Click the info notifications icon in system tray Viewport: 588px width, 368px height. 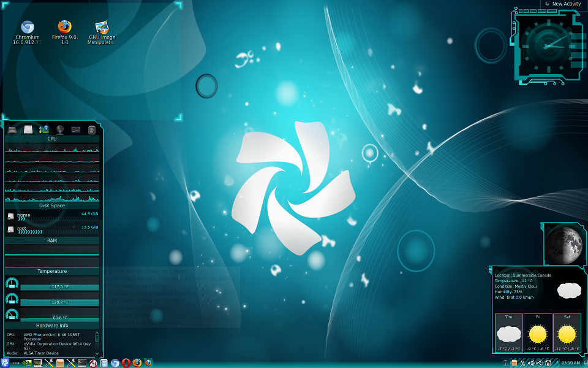coord(505,363)
